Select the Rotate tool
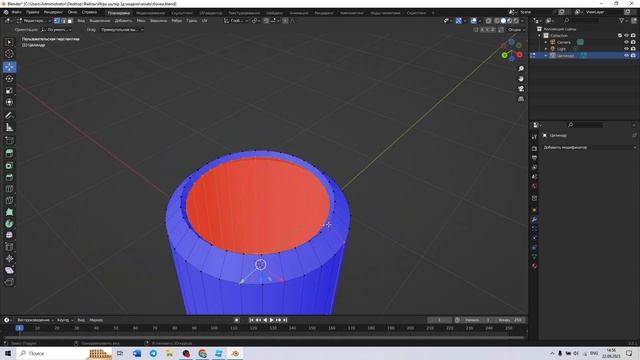 coord(9,79)
